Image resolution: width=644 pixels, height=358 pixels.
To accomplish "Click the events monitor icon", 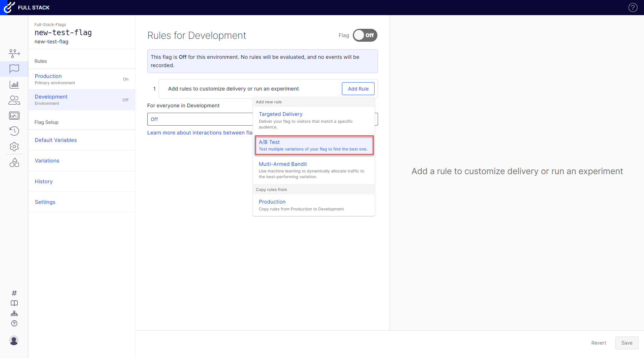I will click(14, 116).
